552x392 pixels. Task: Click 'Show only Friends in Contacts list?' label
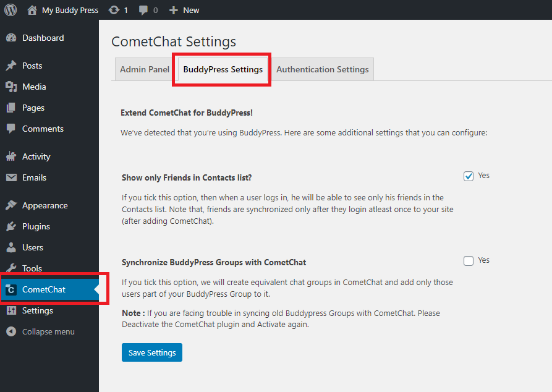click(x=187, y=177)
